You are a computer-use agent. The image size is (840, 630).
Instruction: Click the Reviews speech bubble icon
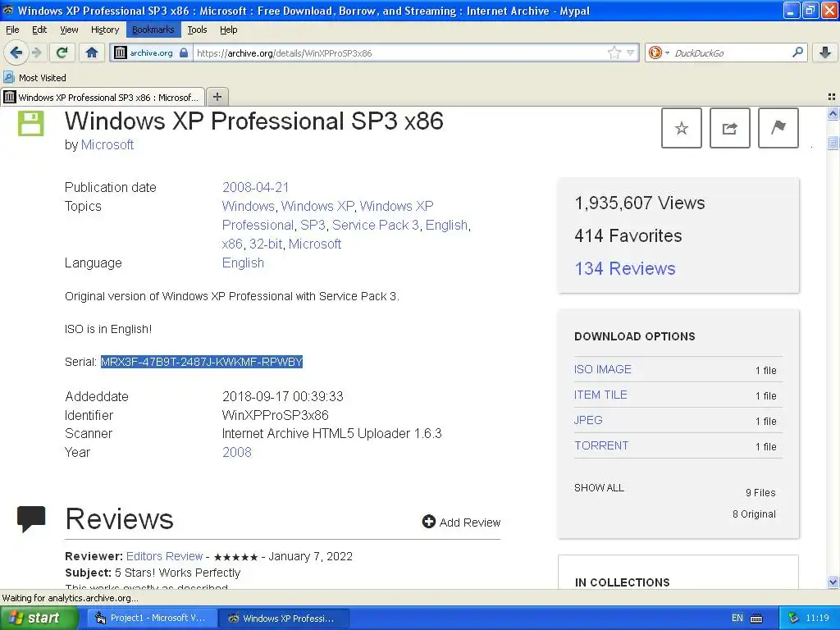pyautogui.click(x=31, y=518)
